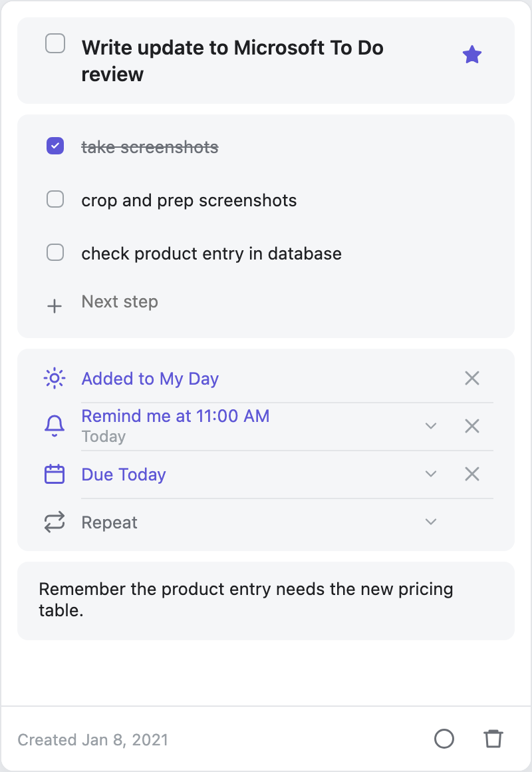Open the Due Today dropdown chevron
This screenshot has width=532, height=772.
pos(431,474)
